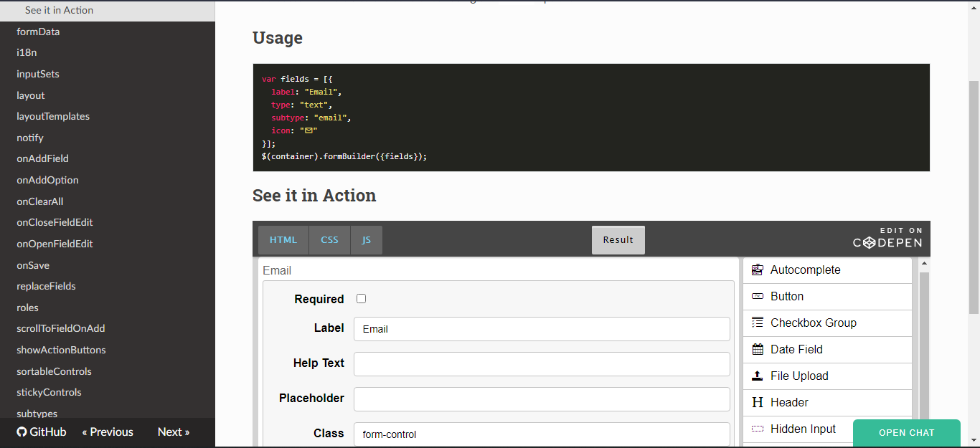
Task: Click the embedded CodePen scrollbar up arrow
Action: pyautogui.click(x=924, y=264)
